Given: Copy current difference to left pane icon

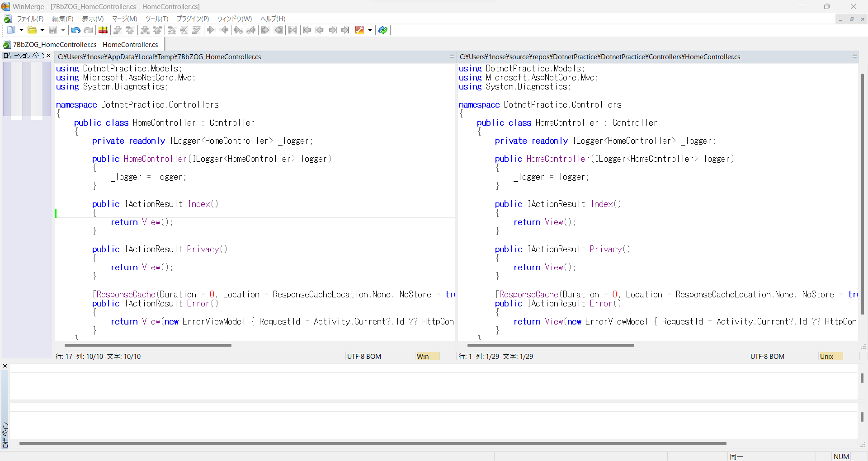Looking at the screenshot, I should pos(224,30).
